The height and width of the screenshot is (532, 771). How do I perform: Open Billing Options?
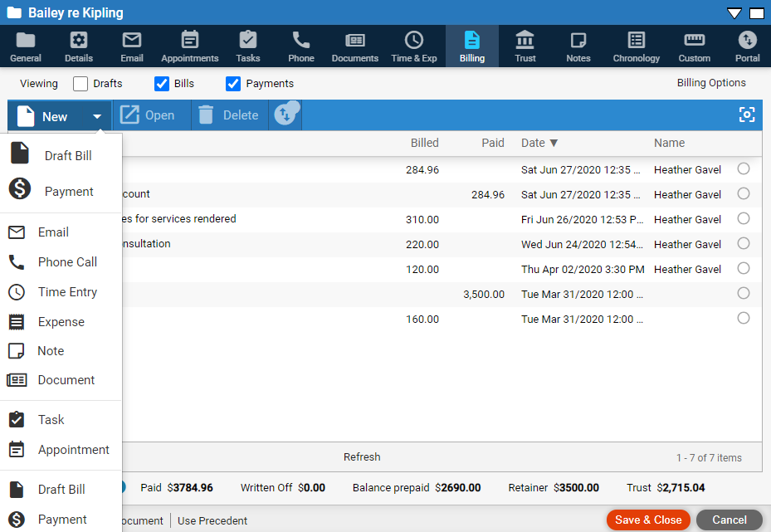[711, 83]
